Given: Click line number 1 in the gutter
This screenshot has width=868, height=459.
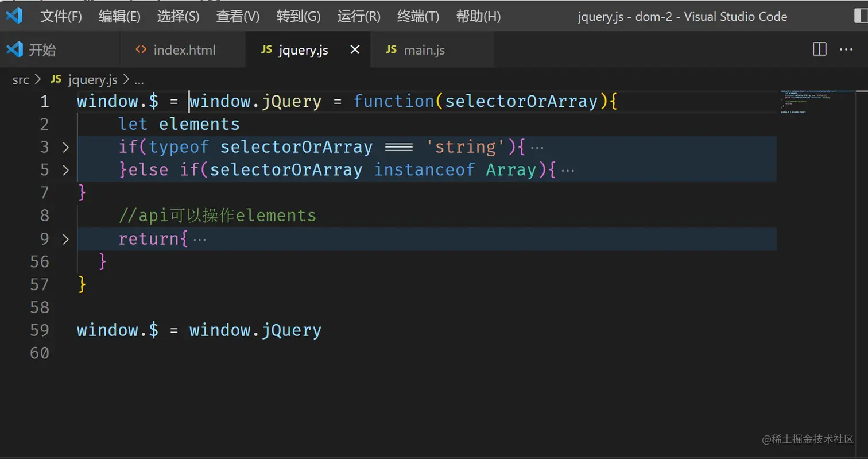Looking at the screenshot, I should (44, 102).
